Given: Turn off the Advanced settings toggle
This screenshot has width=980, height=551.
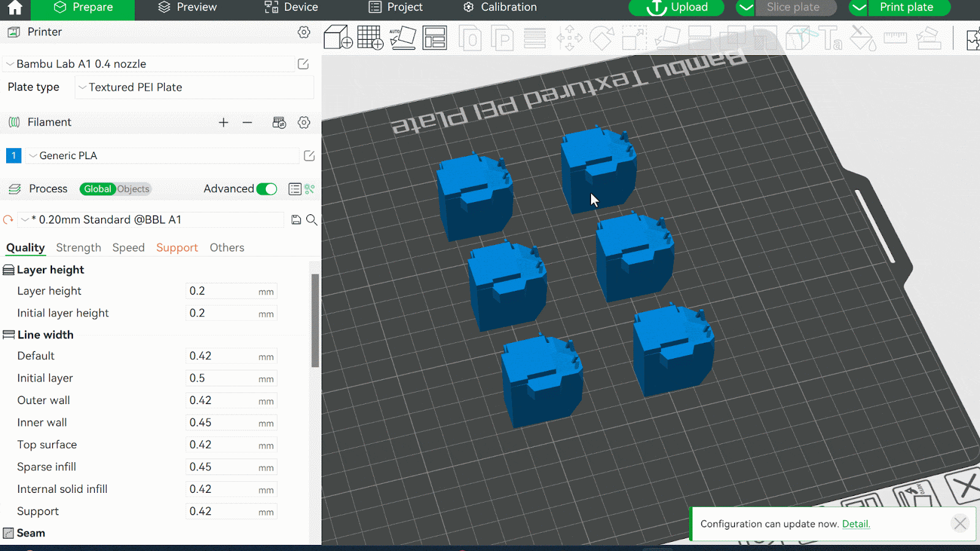Looking at the screenshot, I should (x=266, y=189).
